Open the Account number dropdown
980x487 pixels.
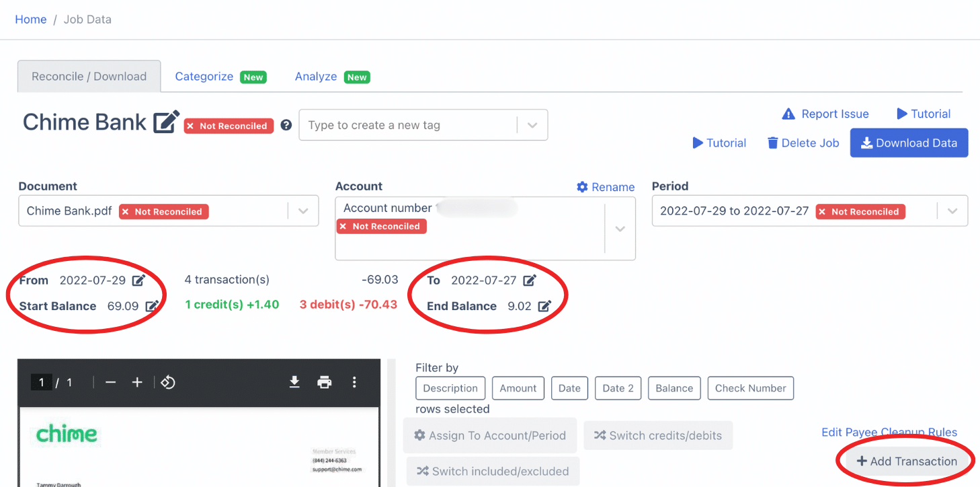pos(620,228)
